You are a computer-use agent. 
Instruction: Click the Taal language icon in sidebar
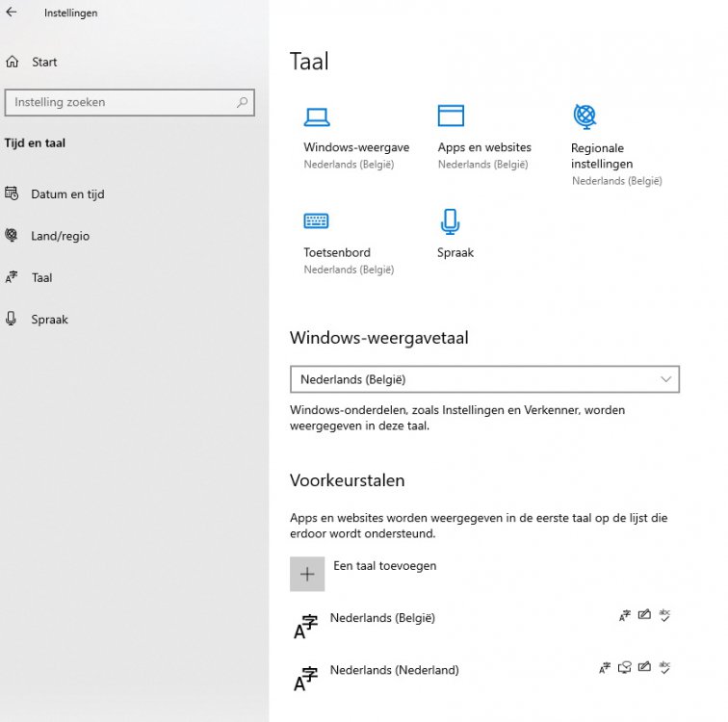point(12,277)
